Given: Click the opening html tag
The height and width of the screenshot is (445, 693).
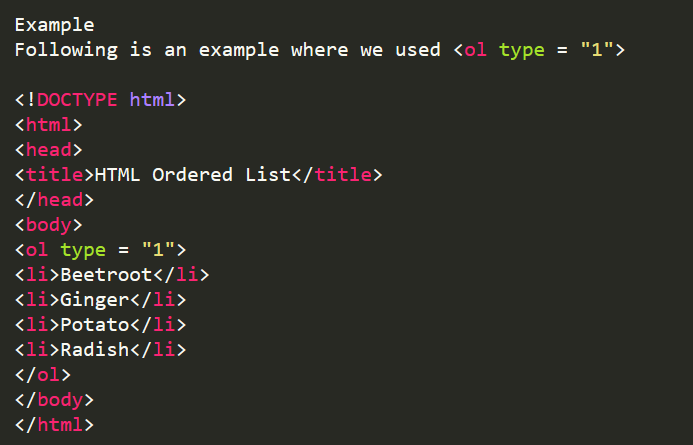Looking at the screenshot, I should (x=49, y=125).
